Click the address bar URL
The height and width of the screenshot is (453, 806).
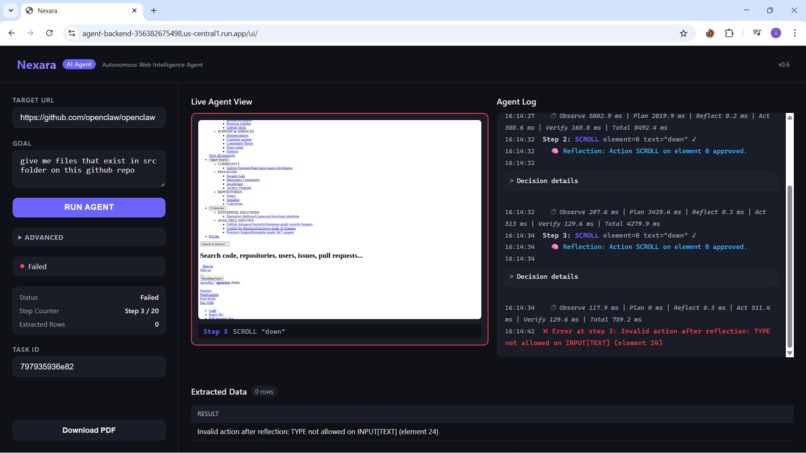(x=170, y=33)
